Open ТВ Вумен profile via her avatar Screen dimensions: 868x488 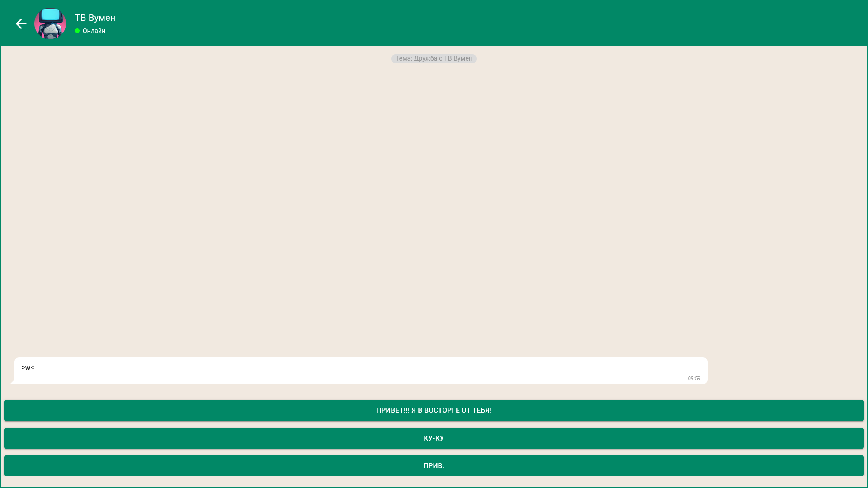[x=50, y=23]
